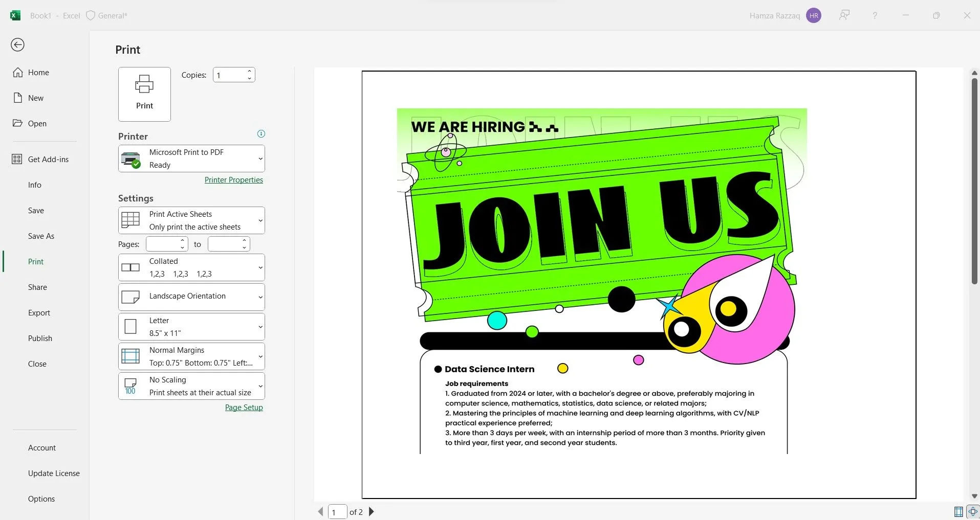Expand the Microsoft Print to PDF dropdown
This screenshot has width=980, height=520.
191,159
